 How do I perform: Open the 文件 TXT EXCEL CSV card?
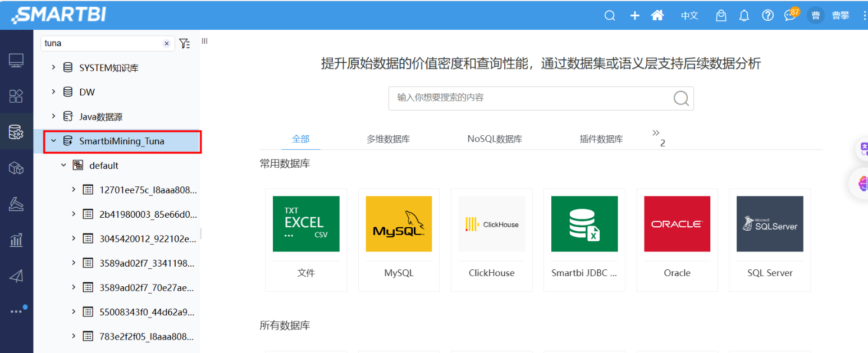306,240
